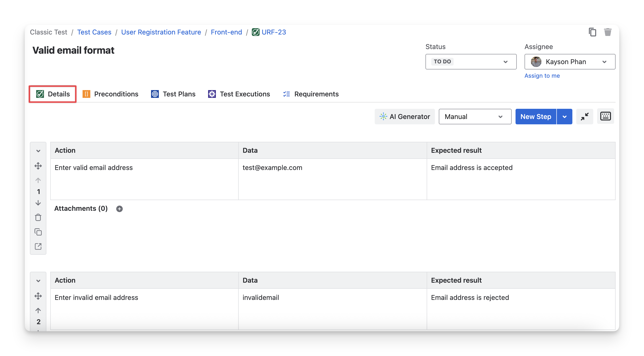
Task: Open the TO DO status dropdown
Action: [471, 62]
